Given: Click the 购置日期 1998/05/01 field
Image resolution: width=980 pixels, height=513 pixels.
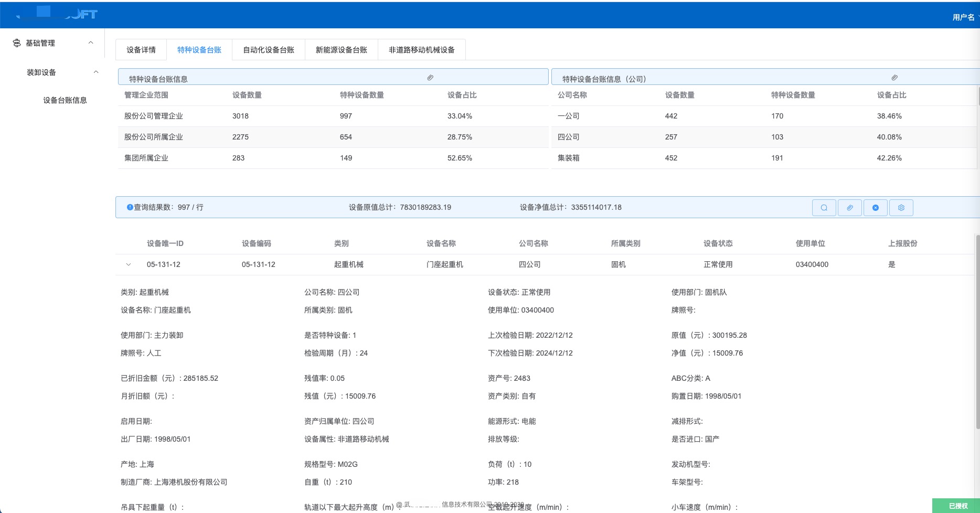Looking at the screenshot, I should tap(707, 396).
